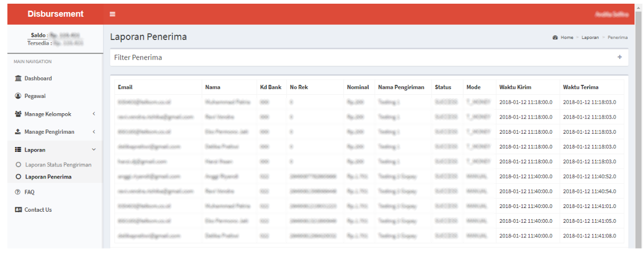The width and height of the screenshot is (644, 257).
Task: Click the Tersedia balance label
Action: coord(40,43)
